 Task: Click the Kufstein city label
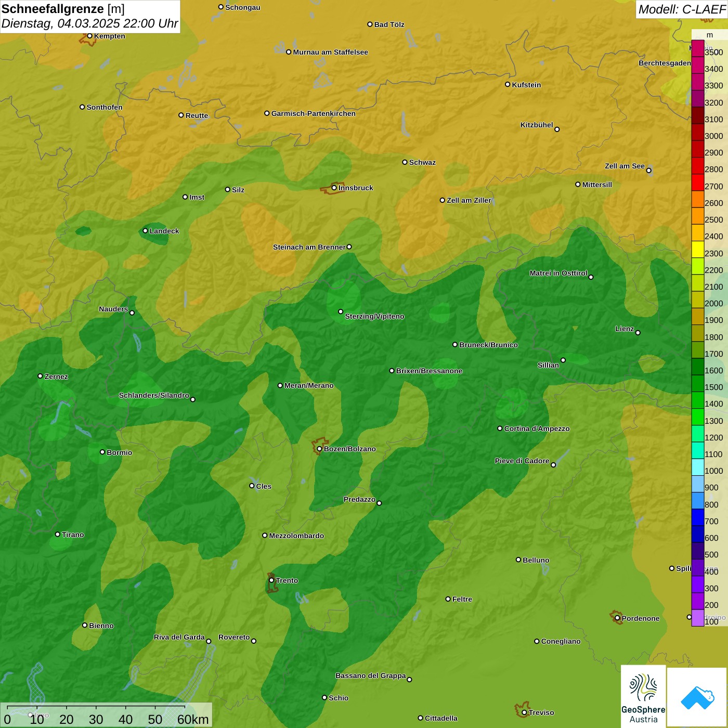[526, 85]
